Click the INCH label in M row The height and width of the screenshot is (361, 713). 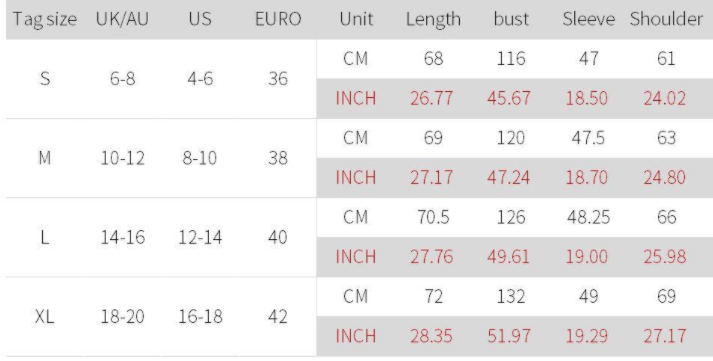356,177
